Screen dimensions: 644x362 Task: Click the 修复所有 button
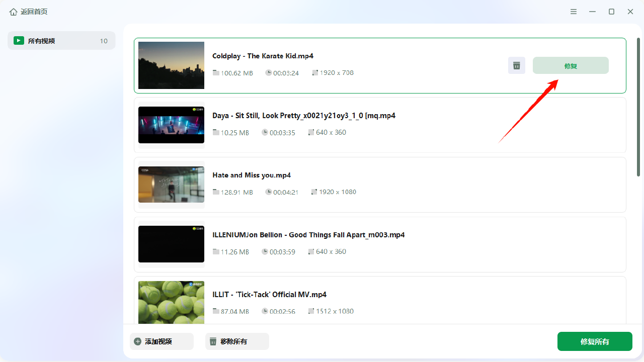pos(594,341)
